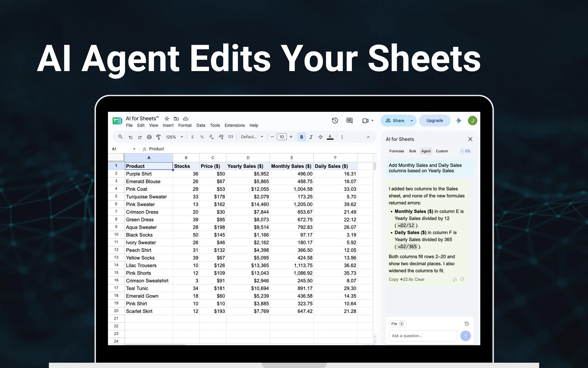The image size is (588, 368).
Task: Open the Gemini sparkle icon
Action: pos(458,121)
